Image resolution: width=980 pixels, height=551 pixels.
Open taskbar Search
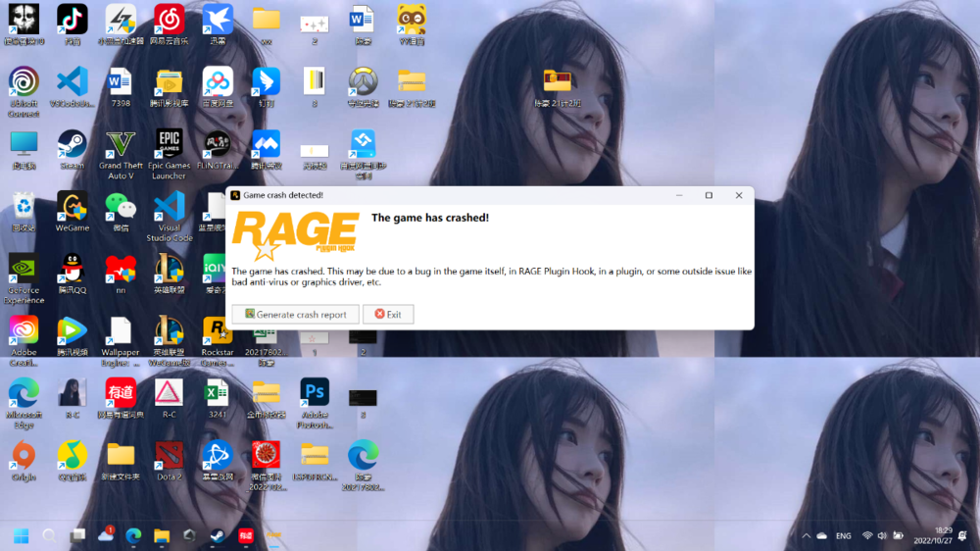pyautogui.click(x=49, y=536)
